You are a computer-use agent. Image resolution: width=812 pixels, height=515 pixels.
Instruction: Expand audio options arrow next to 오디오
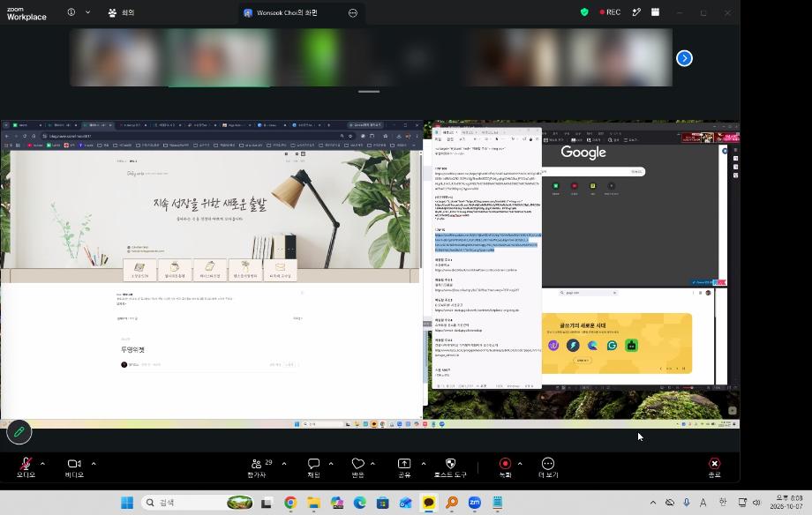click(42, 463)
